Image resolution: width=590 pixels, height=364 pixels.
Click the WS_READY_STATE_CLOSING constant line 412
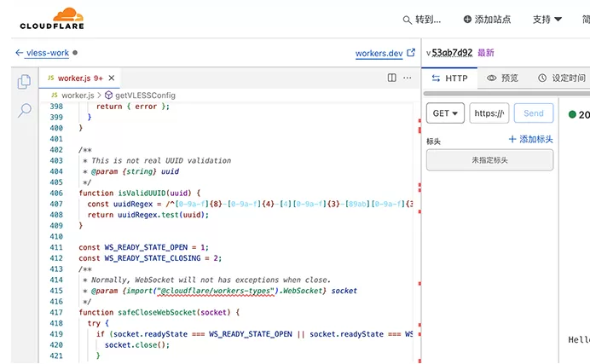point(150,258)
